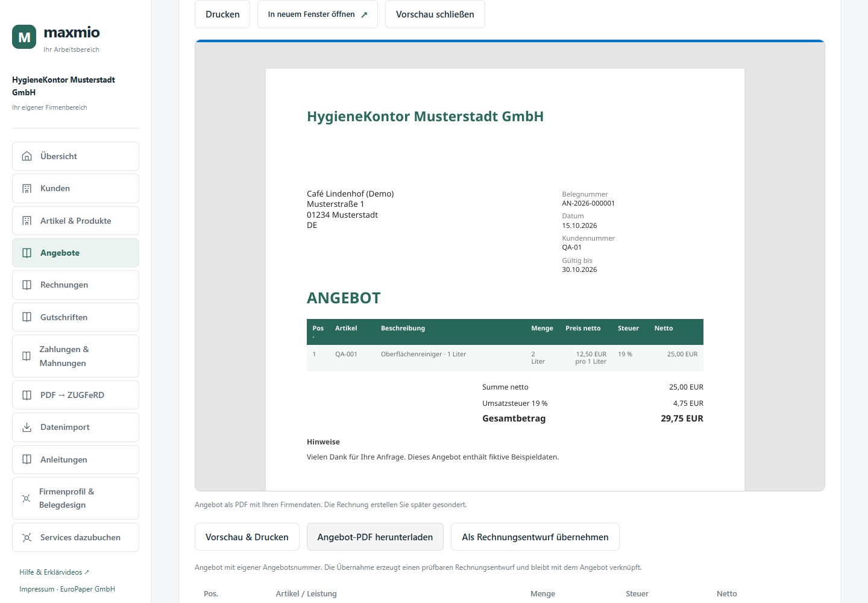The image size is (868, 603).
Task: Go to Kunden in the sidebar
Action: click(x=75, y=188)
